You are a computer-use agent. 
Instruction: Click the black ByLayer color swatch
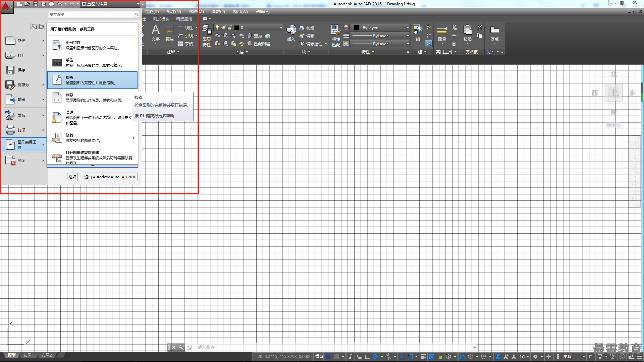point(357,27)
